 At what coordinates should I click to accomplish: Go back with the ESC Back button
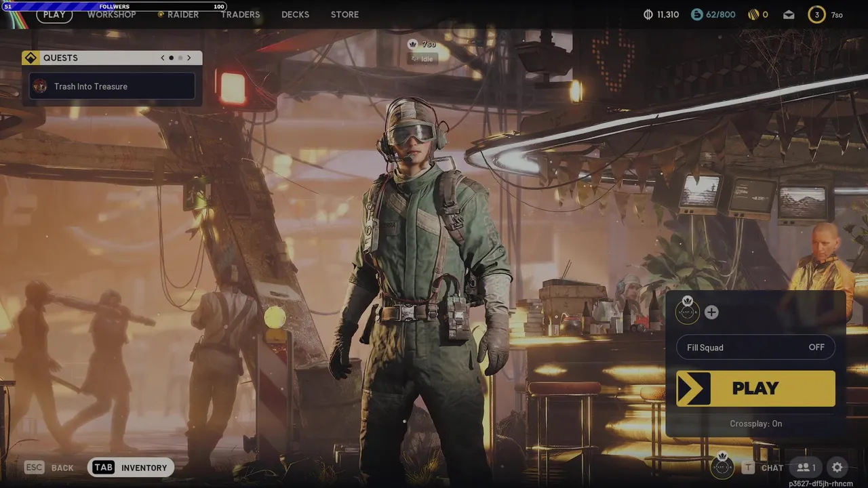(49, 468)
